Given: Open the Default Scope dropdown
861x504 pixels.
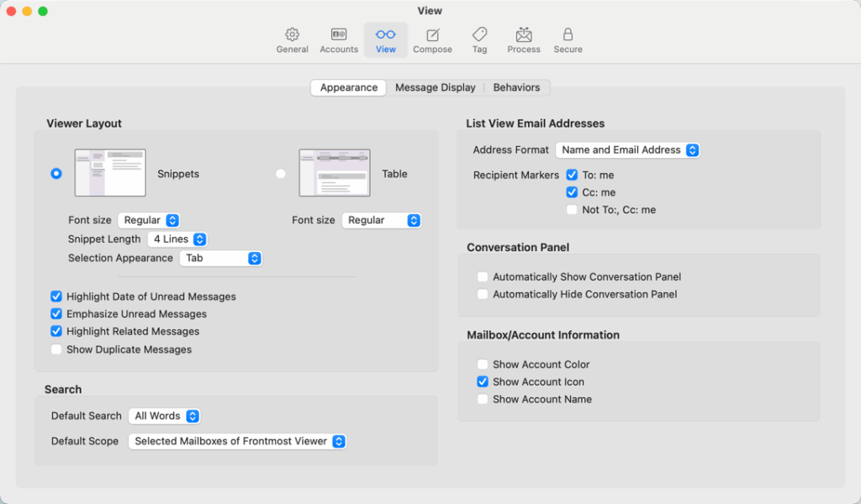Looking at the screenshot, I should pos(237,441).
